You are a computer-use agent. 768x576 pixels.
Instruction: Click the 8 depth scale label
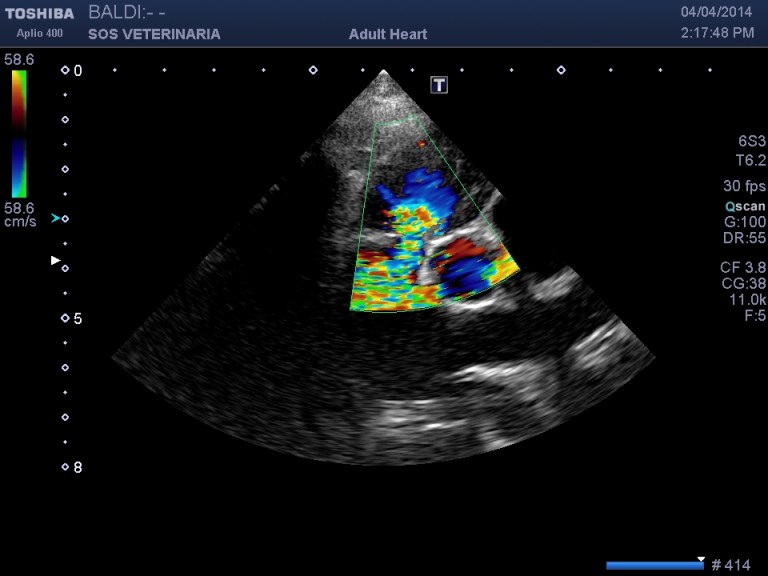[x=78, y=468]
